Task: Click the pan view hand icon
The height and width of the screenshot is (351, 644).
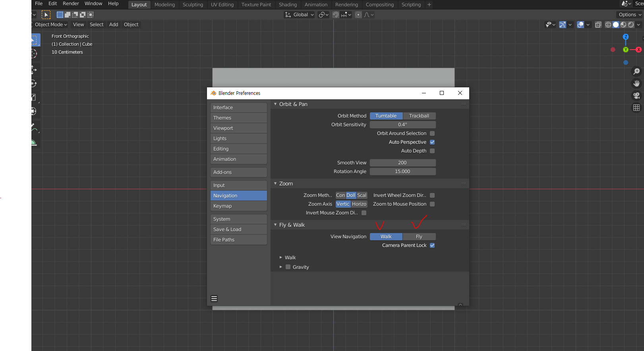Action: coord(636,83)
